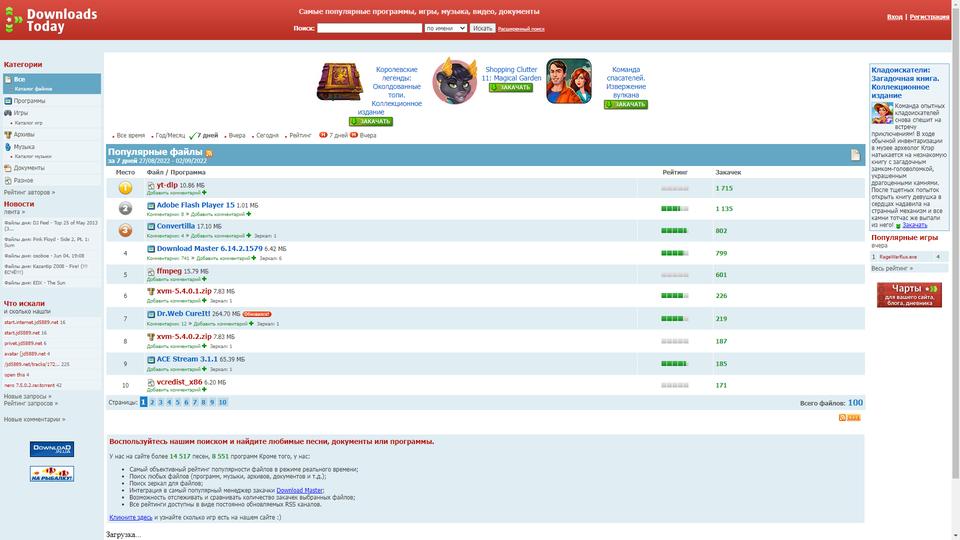Click 'Каталог игр' sublink
The height and width of the screenshot is (540, 960).
point(28,123)
